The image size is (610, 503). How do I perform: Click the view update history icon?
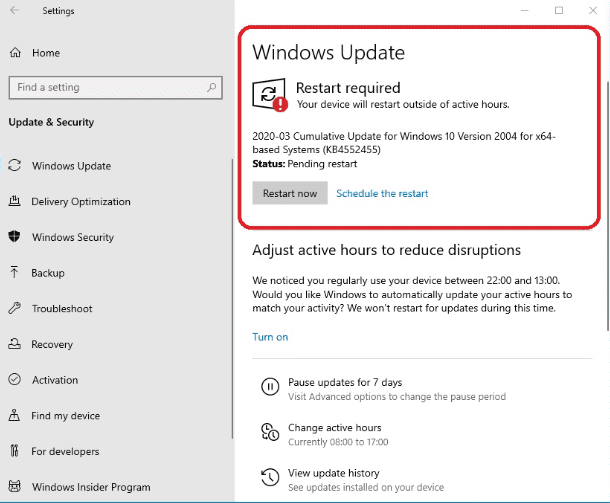(270, 477)
